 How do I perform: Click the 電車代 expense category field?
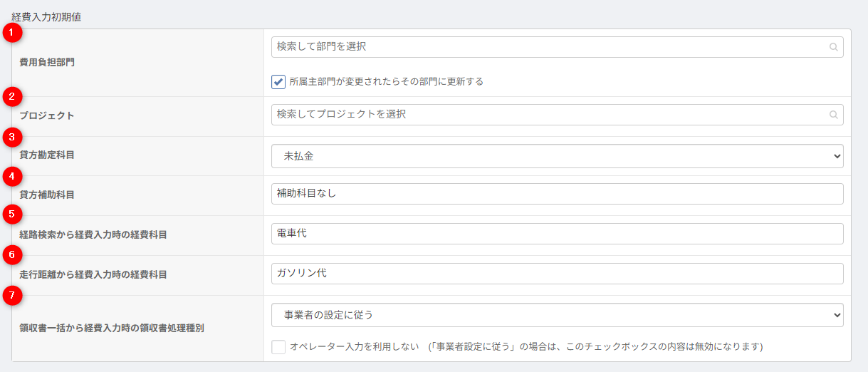pos(557,234)
